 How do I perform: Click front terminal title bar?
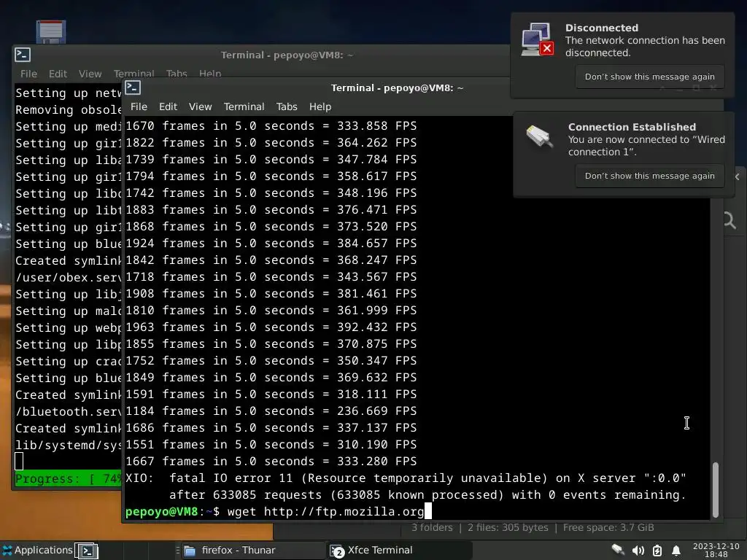coord(397,88)
